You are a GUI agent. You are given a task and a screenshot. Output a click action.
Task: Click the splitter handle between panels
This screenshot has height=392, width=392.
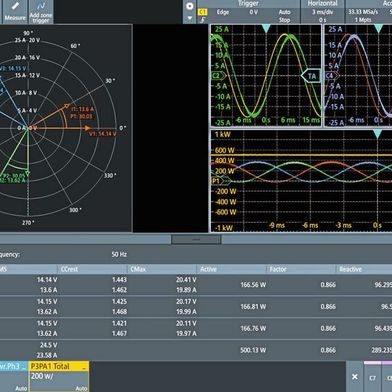click(196, 239)
